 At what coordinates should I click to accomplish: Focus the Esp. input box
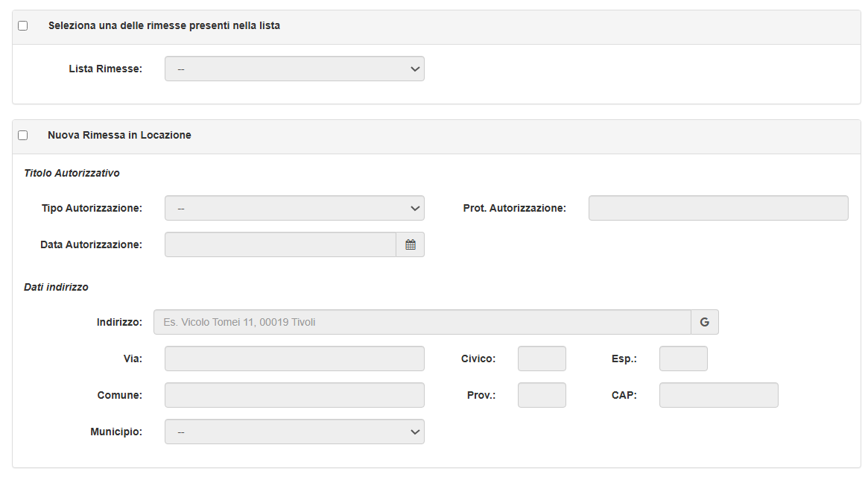click(683, 359)
